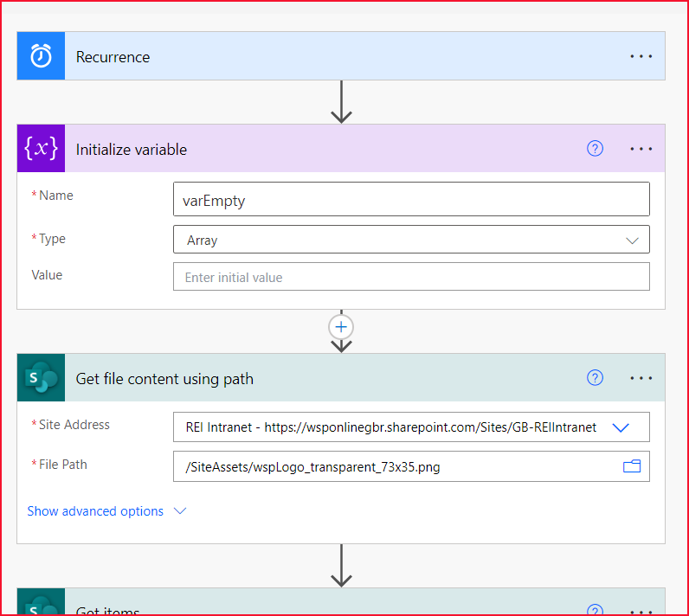Click the Initialize variable curly-brace icon
689x616 pixels.
41,149
